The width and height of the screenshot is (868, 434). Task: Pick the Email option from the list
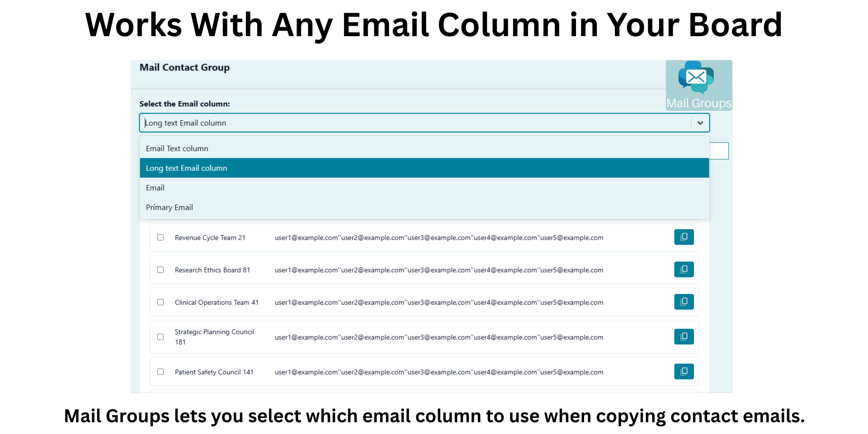[x=155, y=188]
